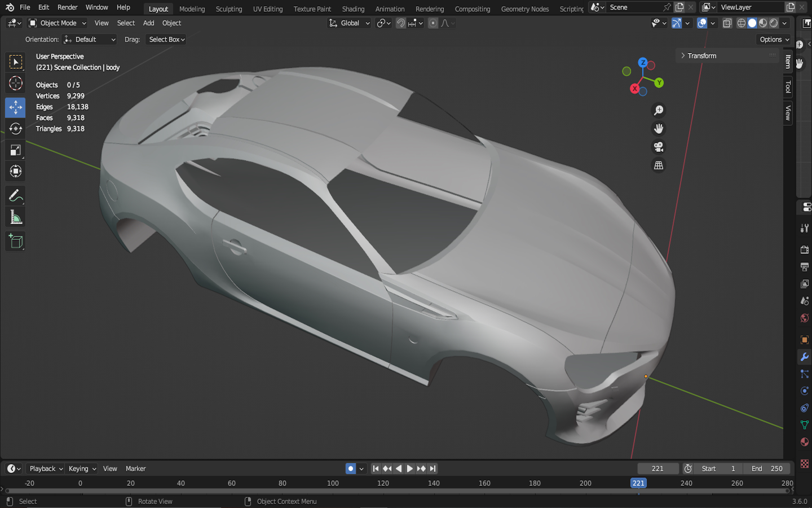Toggle preview range clock in timeline
The width and height of the screenshot is (812, 508).
[x=688, y=468]
